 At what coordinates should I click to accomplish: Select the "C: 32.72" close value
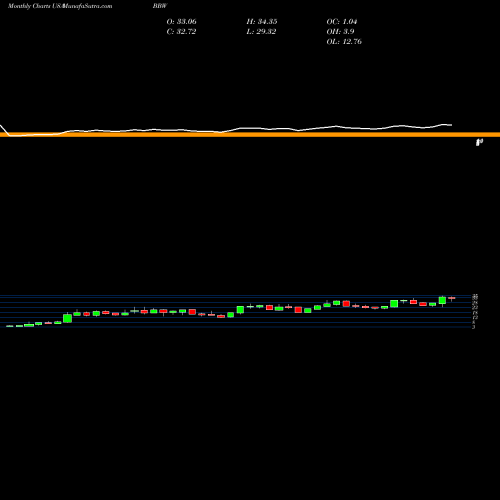pos(181,31)
